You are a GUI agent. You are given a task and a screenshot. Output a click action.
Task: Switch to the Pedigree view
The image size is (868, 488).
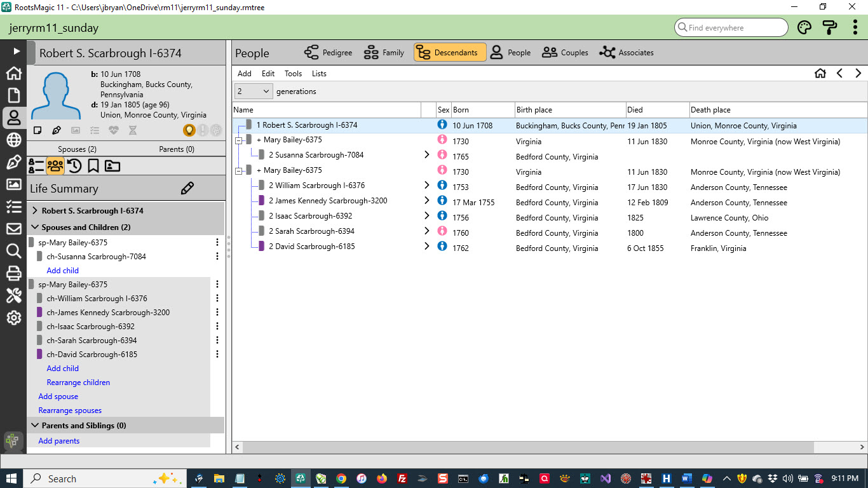click(x=328, y=53)
